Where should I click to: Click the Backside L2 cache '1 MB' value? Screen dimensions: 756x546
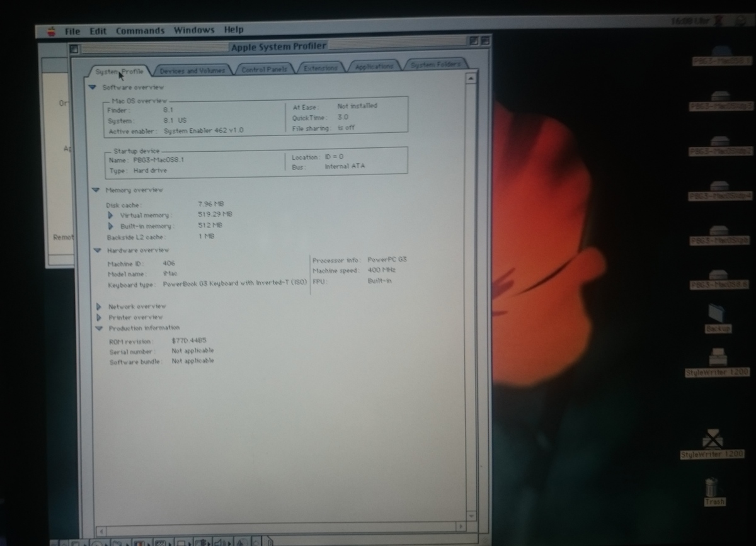coord(206,237)
